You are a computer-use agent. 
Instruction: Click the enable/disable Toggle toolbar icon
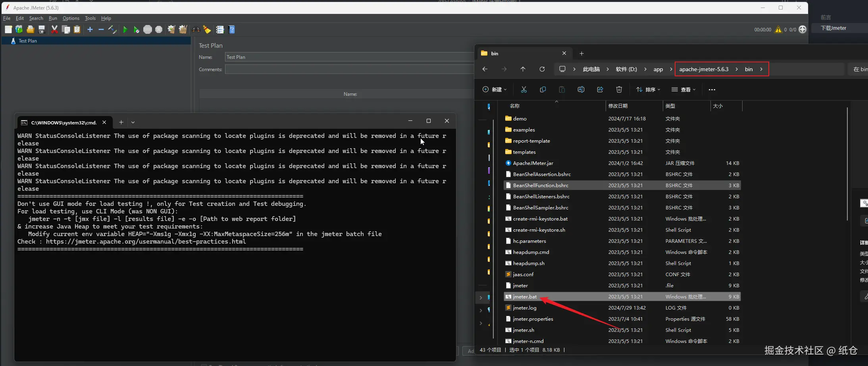(x=112, y=30)
